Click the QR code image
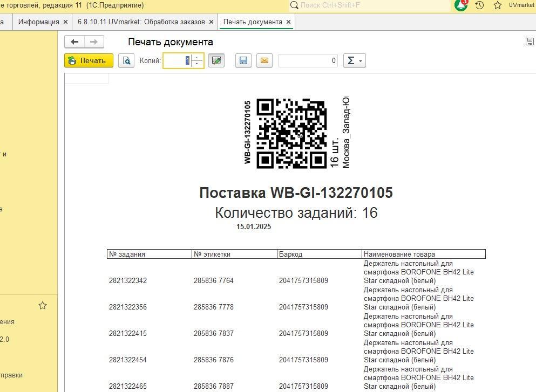536x392 pixels. tap(291, 134)
